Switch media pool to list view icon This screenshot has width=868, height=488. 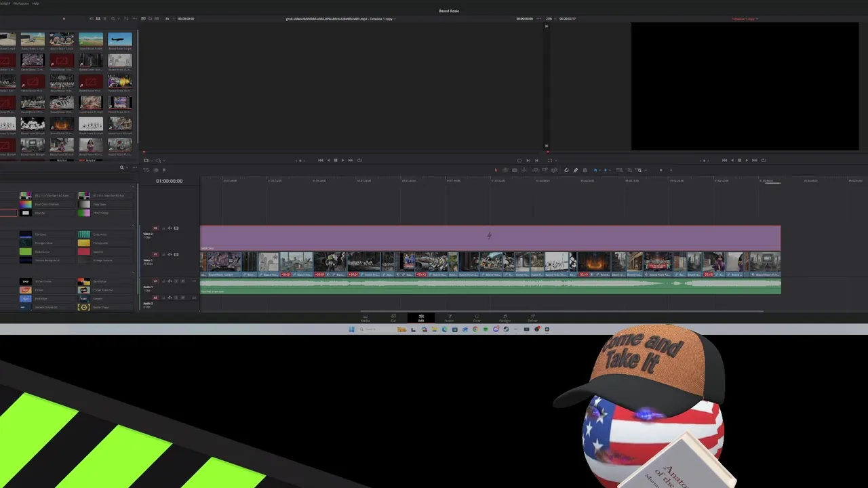coord(105,18)
